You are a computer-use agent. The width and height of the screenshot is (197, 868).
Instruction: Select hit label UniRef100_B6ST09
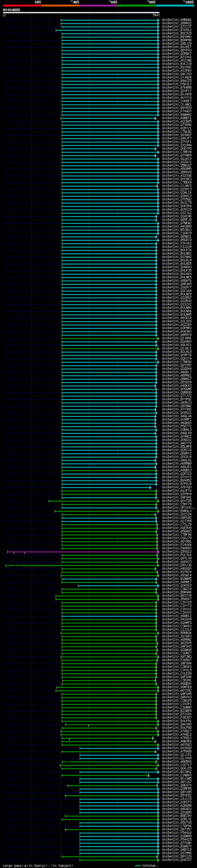pos(177,596)
